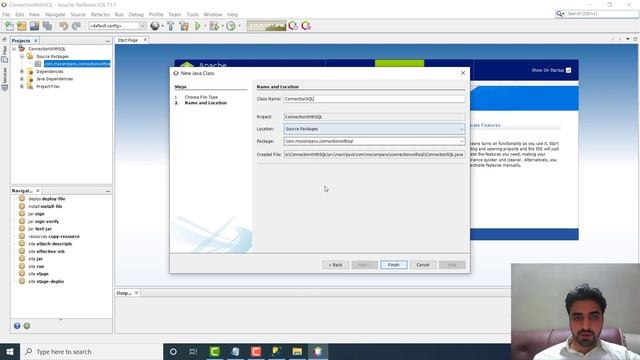
Task: Expand the Dependencies node
Action: [x=22, y=71]
